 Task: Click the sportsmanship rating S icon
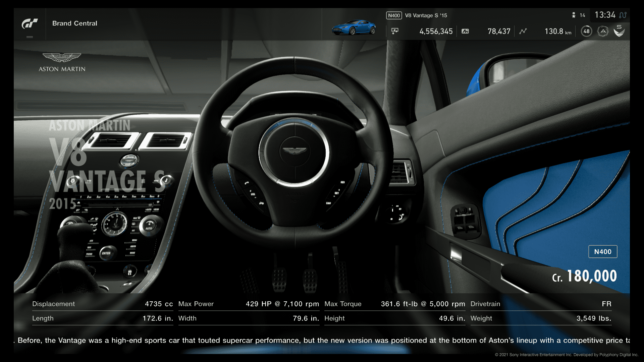tap(619, 31)
